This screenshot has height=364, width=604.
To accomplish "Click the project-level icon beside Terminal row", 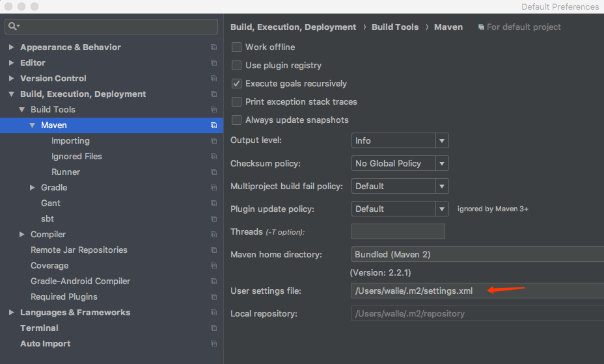I will pos(213,328).
